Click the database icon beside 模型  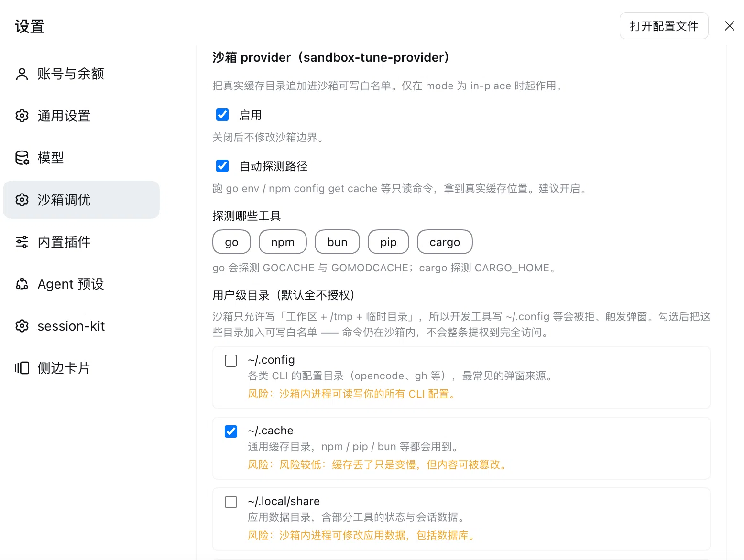[22, 158]
